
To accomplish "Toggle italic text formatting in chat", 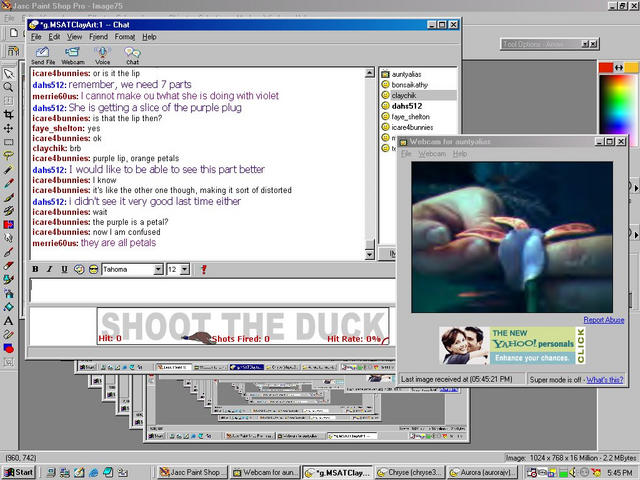I will [x=50, y=269].
